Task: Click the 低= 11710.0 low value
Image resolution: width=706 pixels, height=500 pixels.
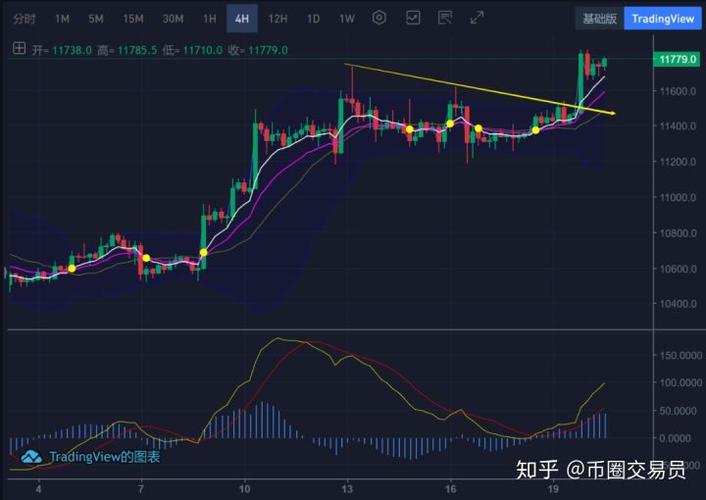Action: coord(192,50)
